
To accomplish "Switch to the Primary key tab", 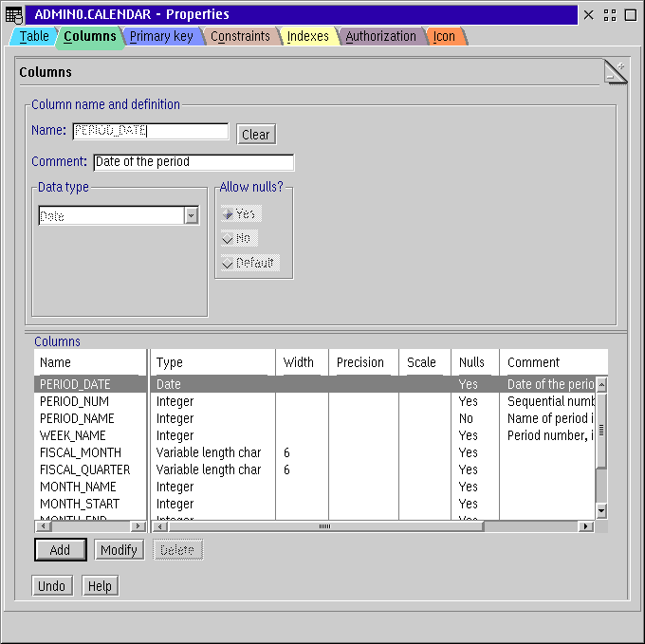I will click(x=161, y=37).
